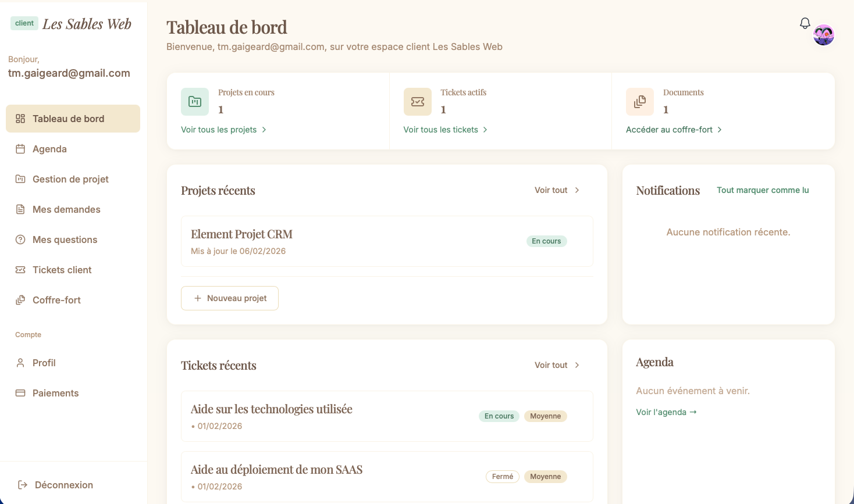Click the Documents stat card icon

point(640,102)
